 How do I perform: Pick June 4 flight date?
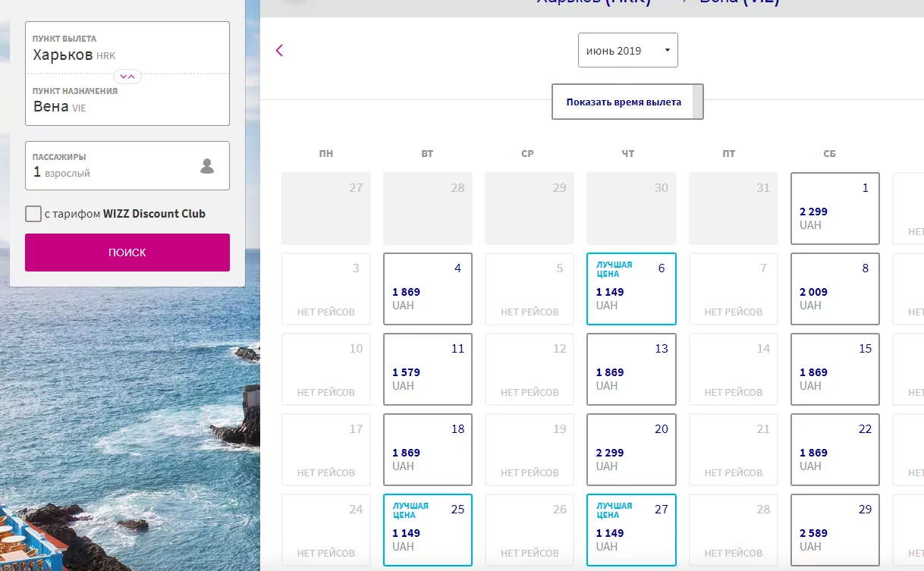428,289
